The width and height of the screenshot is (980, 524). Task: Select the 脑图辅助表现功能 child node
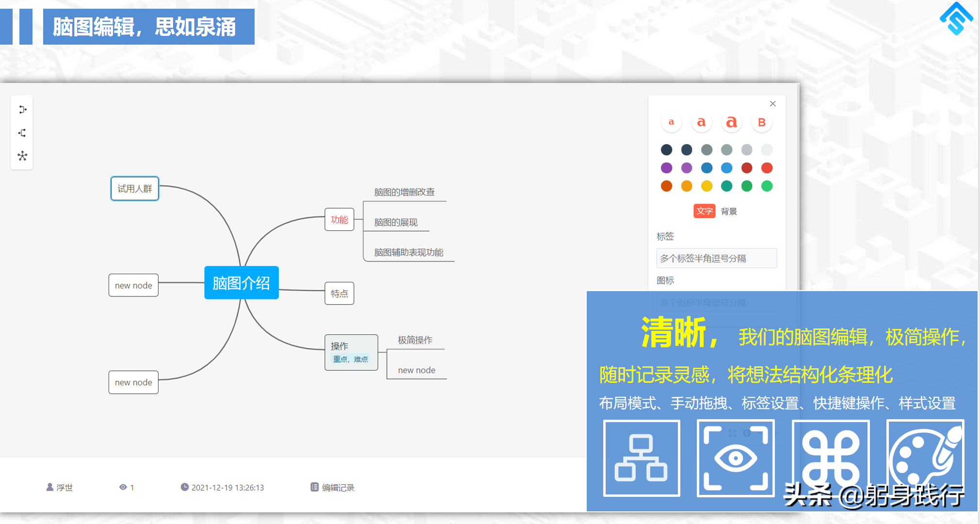409,252
